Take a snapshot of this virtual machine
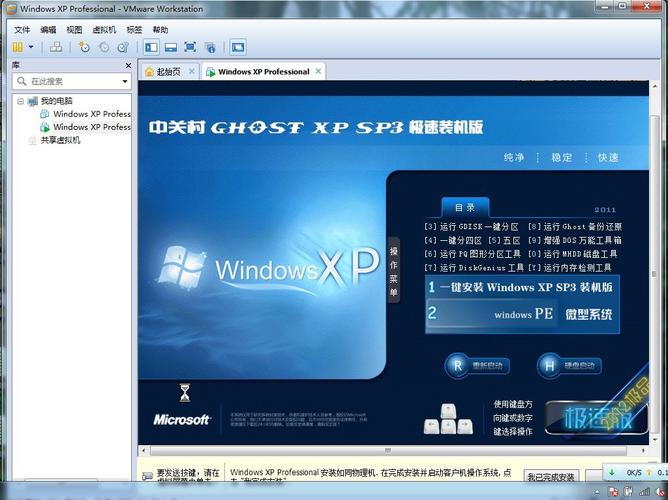Image resolution: width=668 pixels, height=500 pixels. pyautogui.click(x=84, y=47)
